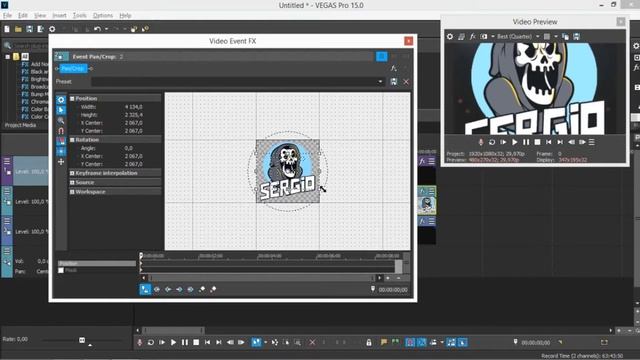The image size is (640, 360).
Task: Collapse the Position section
Action: [72, 98]
